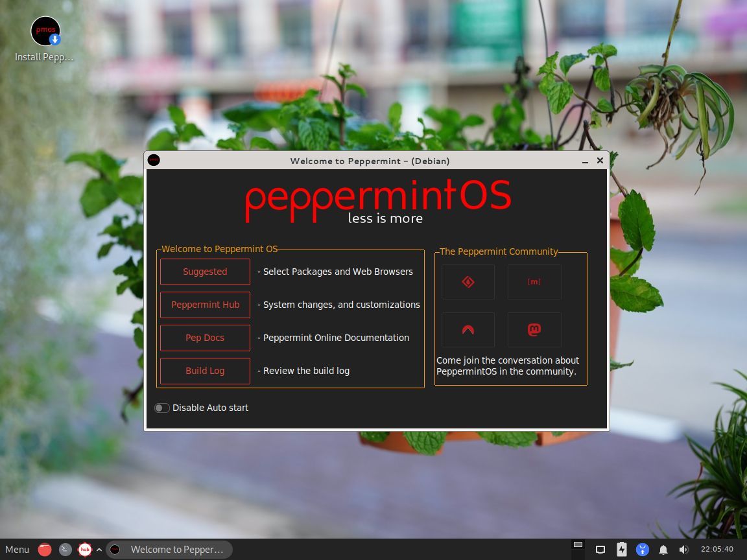Open Pep Docs online documentation
This screenshot has height=560, width=747.
(x=205, y=338)
